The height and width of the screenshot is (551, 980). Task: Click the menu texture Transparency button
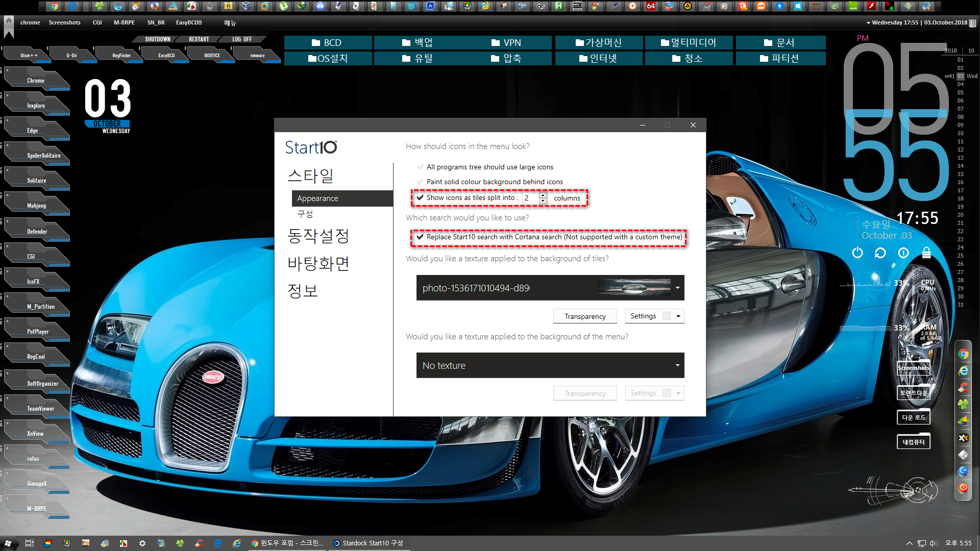pos(585,393)
